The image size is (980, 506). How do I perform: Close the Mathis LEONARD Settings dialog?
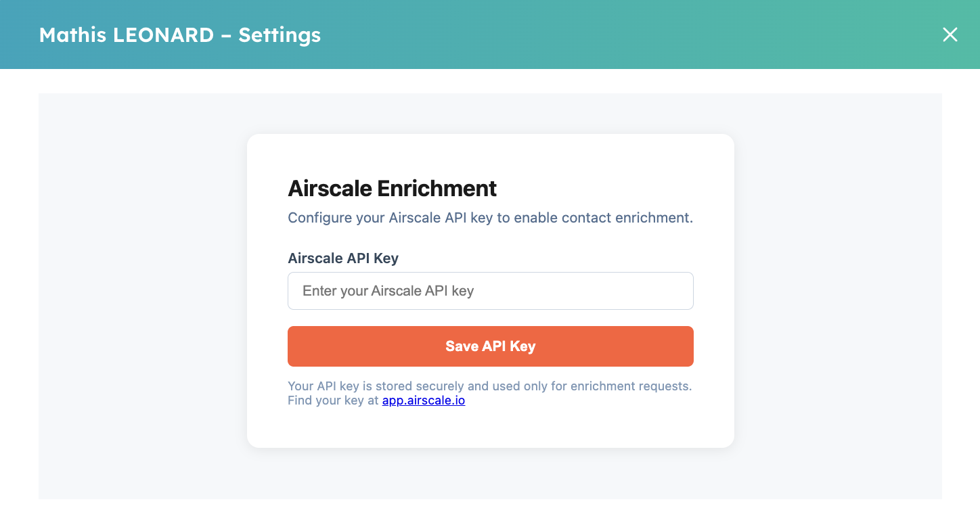(950, 34)
